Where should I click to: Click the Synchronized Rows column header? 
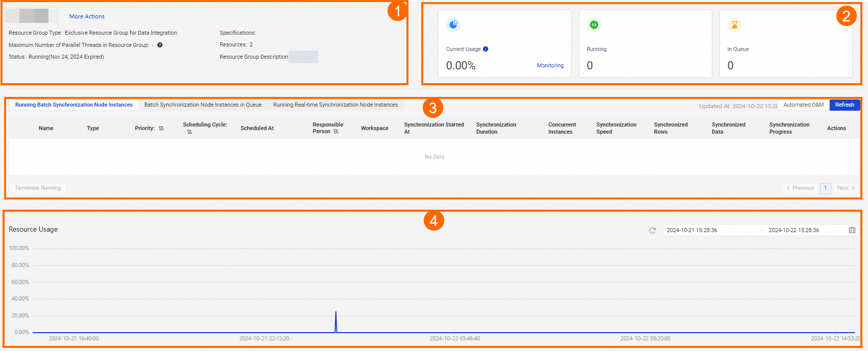(x=671, y=128)
